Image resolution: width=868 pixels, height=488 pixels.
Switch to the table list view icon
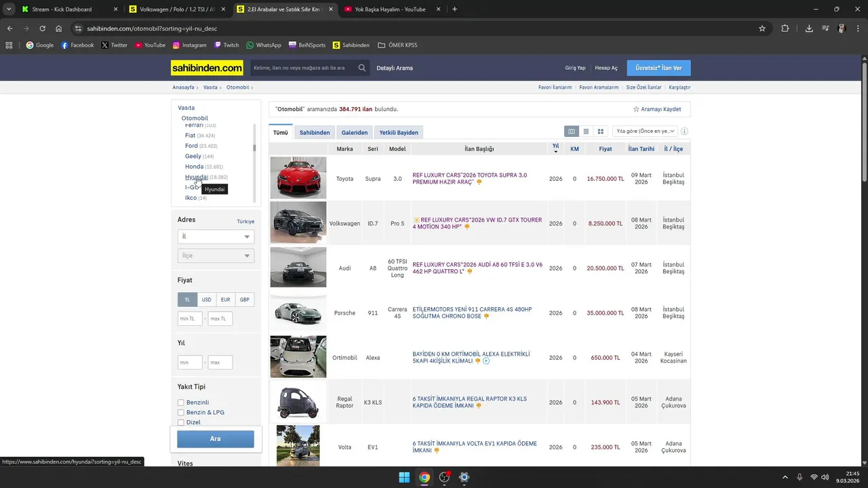point(572,131)
